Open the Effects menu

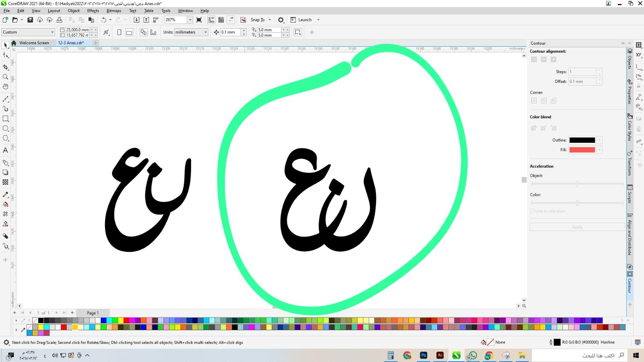tap(93, 11)
